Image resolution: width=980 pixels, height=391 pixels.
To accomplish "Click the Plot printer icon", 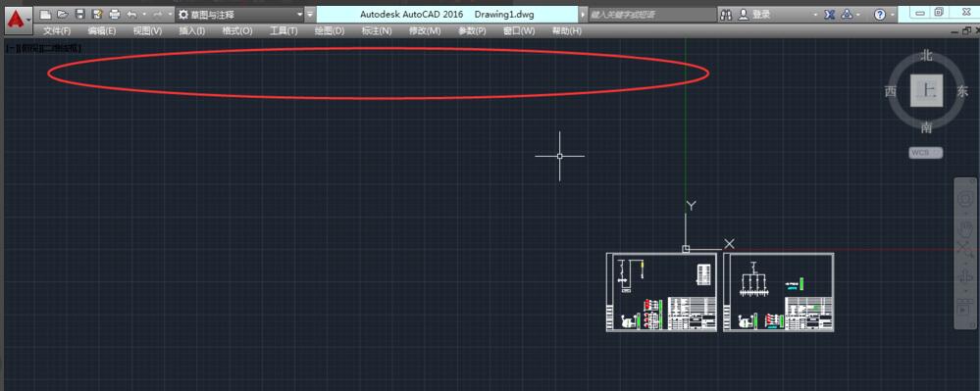I will [x=115, y=14].
